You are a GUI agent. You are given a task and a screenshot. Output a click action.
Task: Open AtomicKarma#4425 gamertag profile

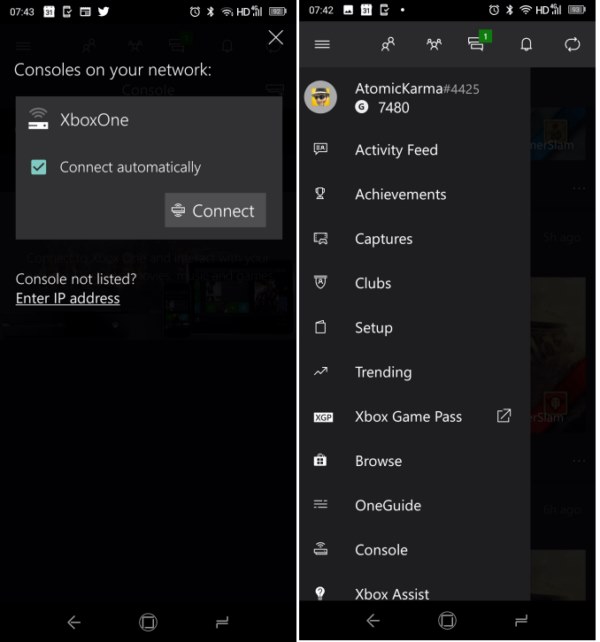tap(417, 88)
